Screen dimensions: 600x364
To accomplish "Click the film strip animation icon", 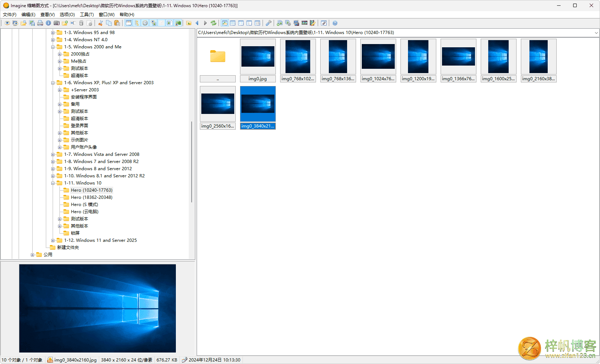I will click(304, 23).
